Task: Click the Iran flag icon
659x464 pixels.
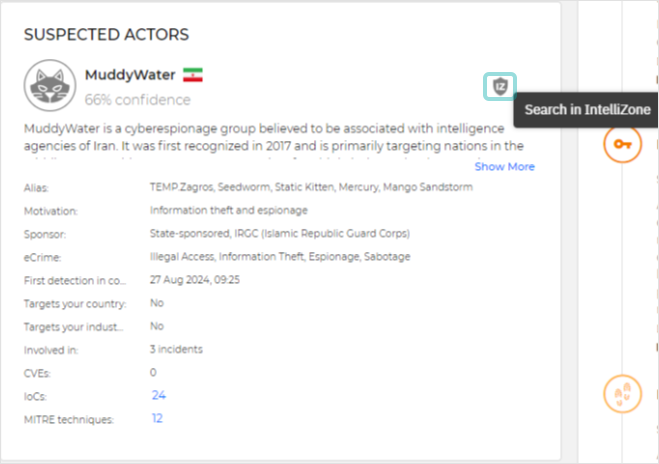Action: [x=194, y=75]
